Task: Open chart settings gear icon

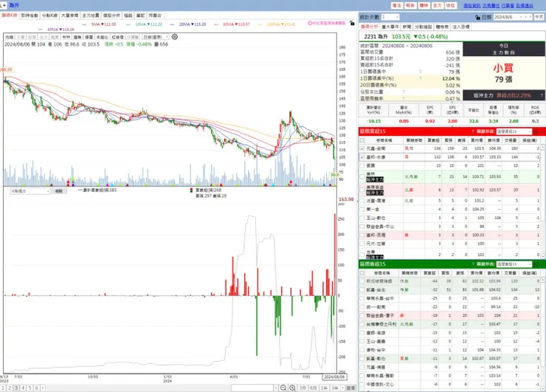Action: 175,37
